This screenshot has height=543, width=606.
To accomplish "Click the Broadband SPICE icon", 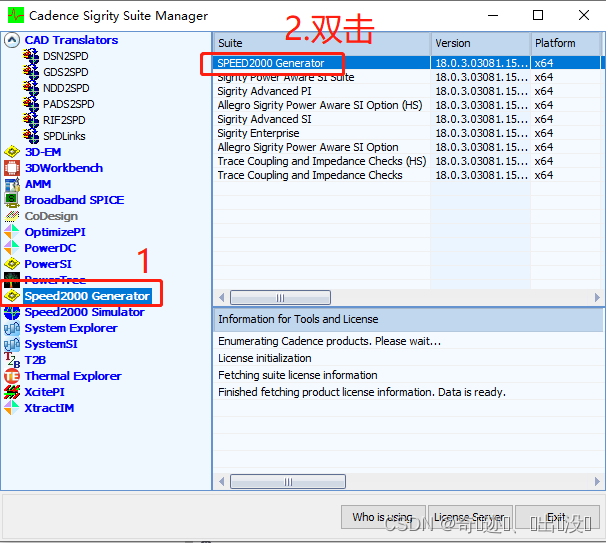I will 12,200.
